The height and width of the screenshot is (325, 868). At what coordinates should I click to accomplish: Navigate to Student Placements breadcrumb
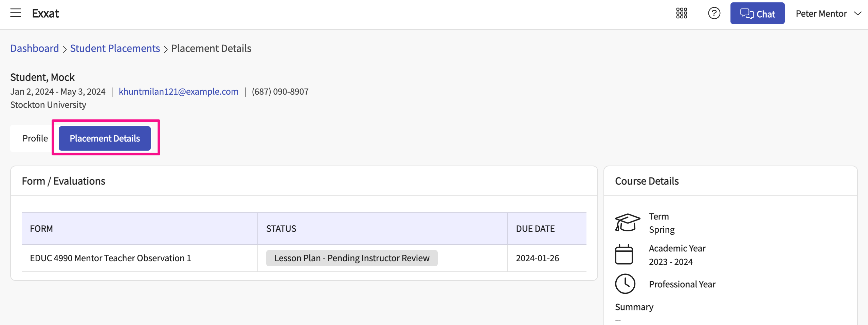[x=115, y=49]
